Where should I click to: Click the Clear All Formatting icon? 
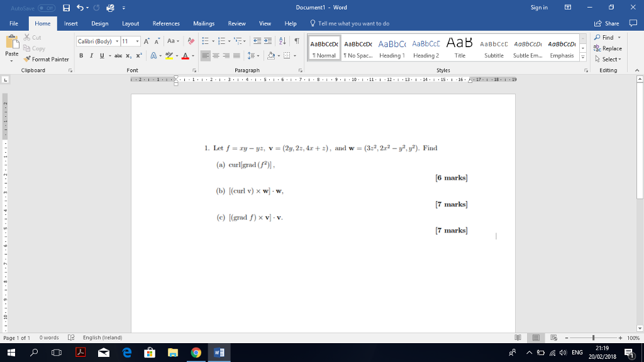point(190,40)
